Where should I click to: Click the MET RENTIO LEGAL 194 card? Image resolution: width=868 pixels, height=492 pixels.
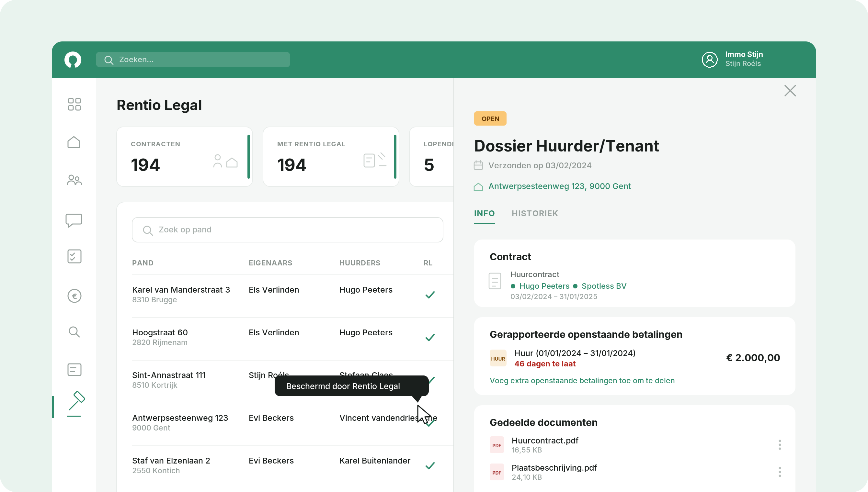click(x=331, y=157)
